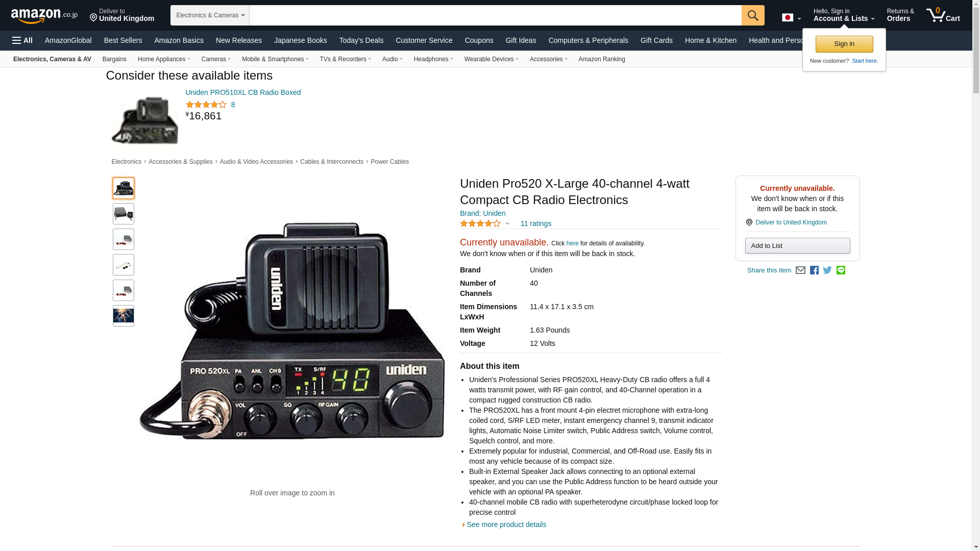The width and height of the screenshot is (980, 551).
Task: Open the 11 ratings link
Action: [536, 223]
